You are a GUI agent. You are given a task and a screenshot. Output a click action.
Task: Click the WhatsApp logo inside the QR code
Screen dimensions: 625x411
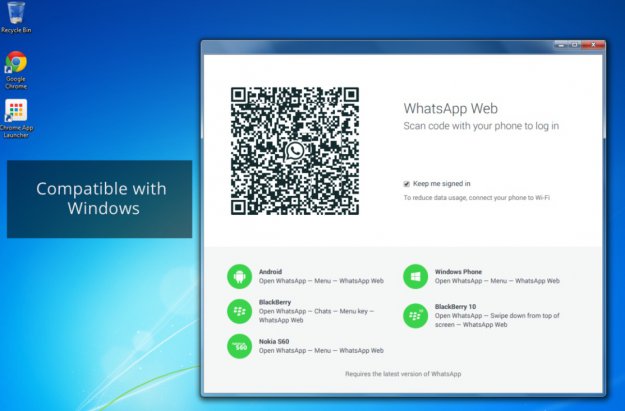(293, 151)
